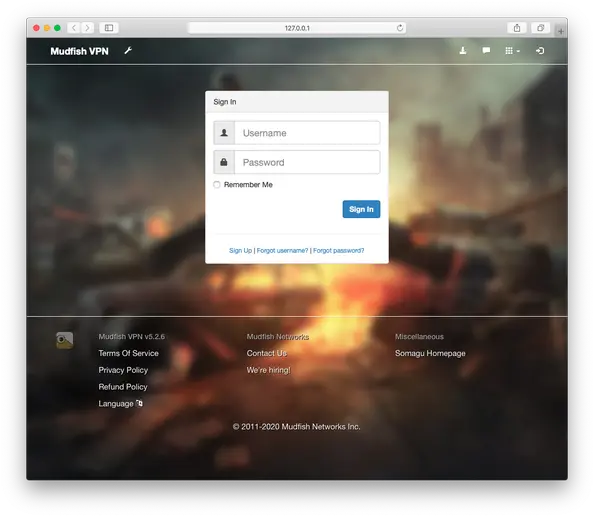Open the Forgot username? link
Viewport: 593px width, 516px height.
(283, 250)
